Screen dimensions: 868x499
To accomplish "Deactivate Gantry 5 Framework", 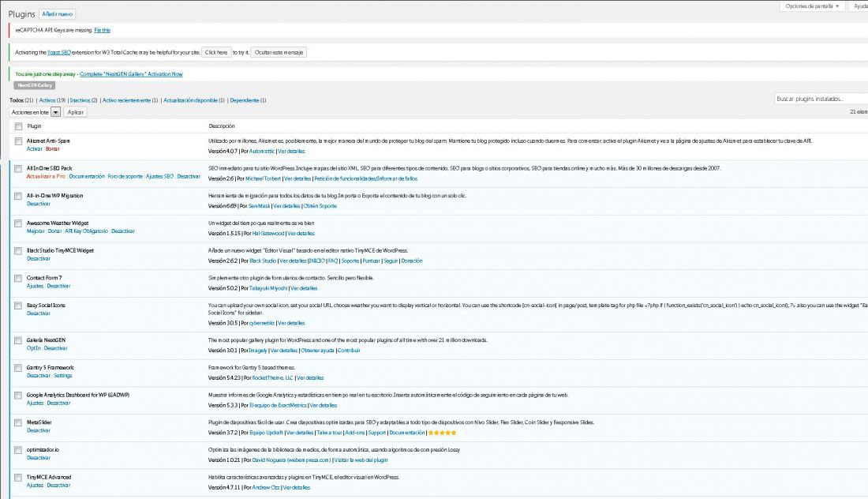I will click(x=39, y=376).
